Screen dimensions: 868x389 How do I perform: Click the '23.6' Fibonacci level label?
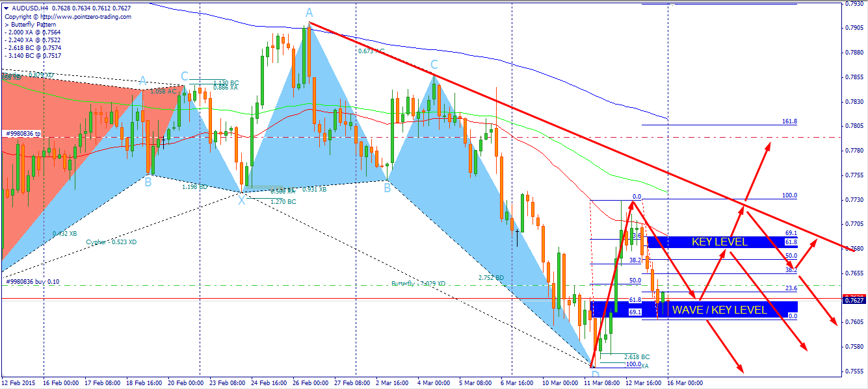click(x=791, y=288)
